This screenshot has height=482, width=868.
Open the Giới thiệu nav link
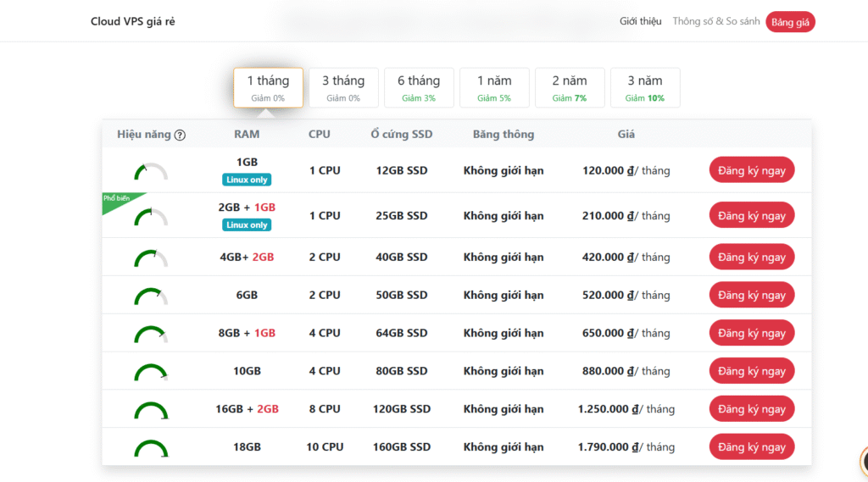point(640,22)
